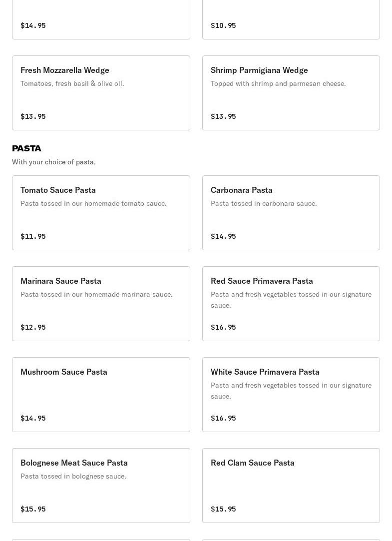
Task: Open the Fresh Mozzarella Wedge item
Action: click(x=101, y=93)
